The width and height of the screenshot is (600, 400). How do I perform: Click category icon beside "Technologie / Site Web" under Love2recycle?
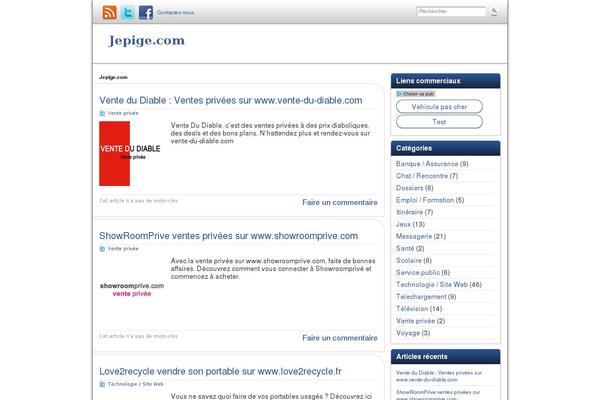[102, 384]
